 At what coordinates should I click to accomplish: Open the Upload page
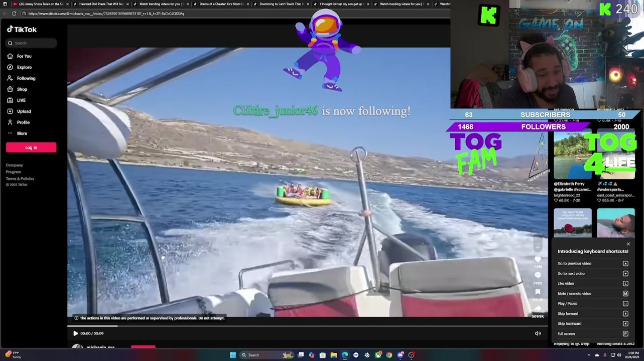(19, 111)
